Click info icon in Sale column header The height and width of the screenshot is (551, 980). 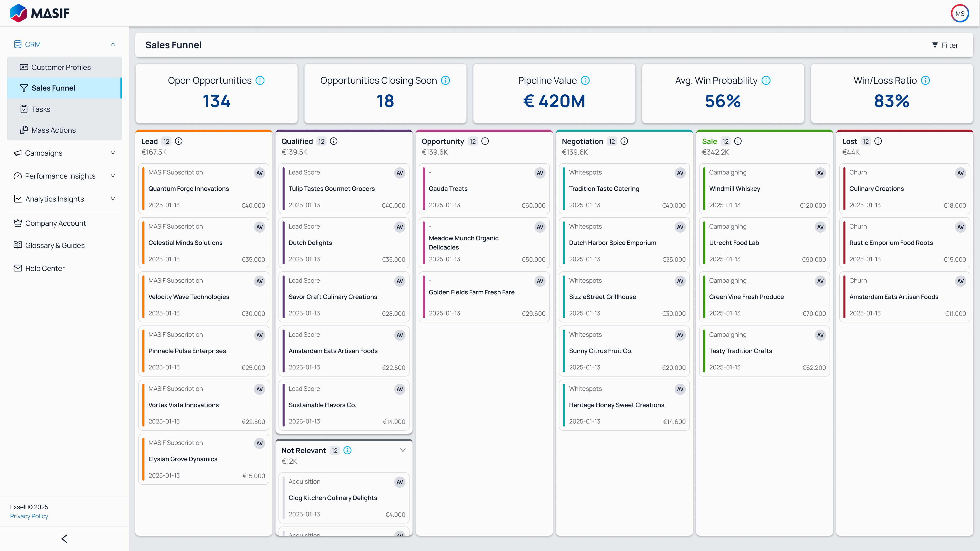pyautogui.click(x=738, y=142)
